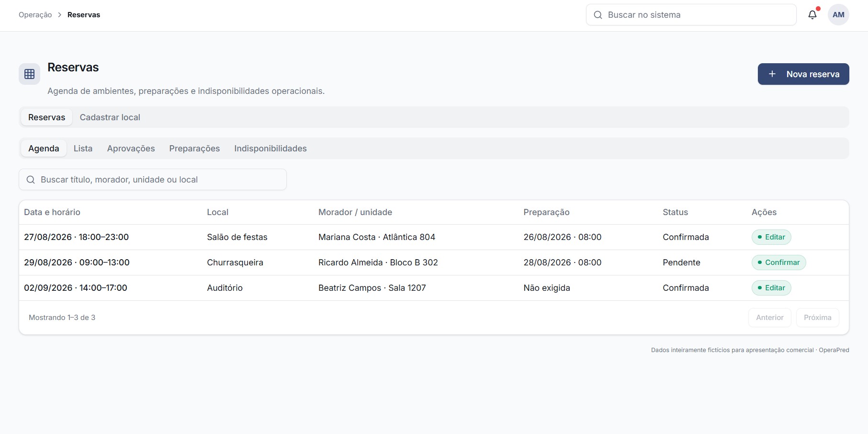
Task: Open the Lista tab
Action: pos(83,148)
